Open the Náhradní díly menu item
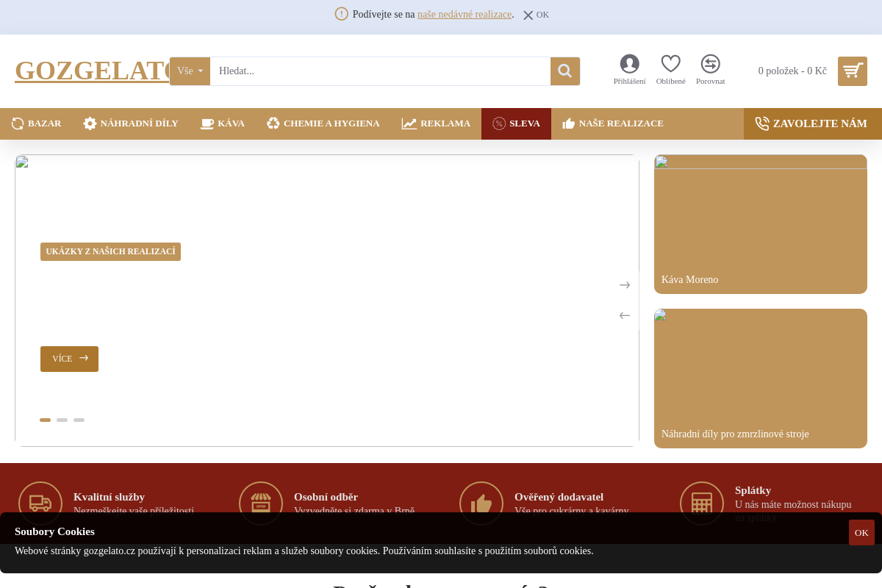The width and height of the screenshot is (882, 588). (131, 123)
